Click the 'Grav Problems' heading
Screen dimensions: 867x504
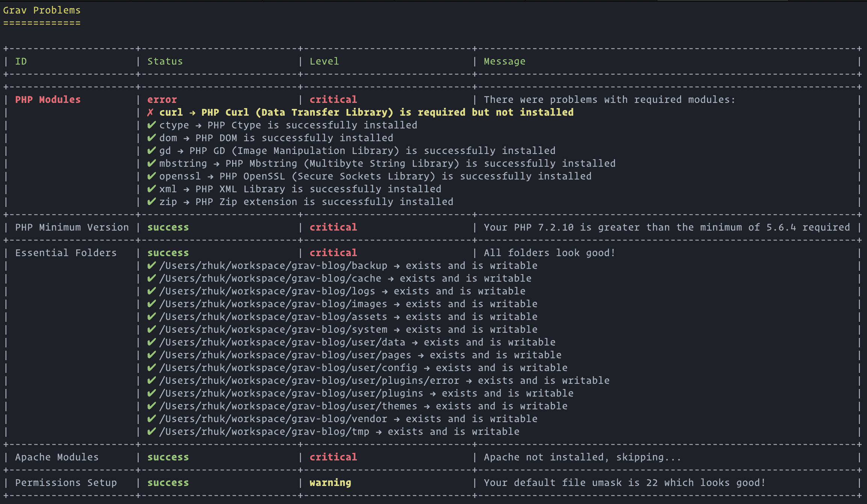42,10
